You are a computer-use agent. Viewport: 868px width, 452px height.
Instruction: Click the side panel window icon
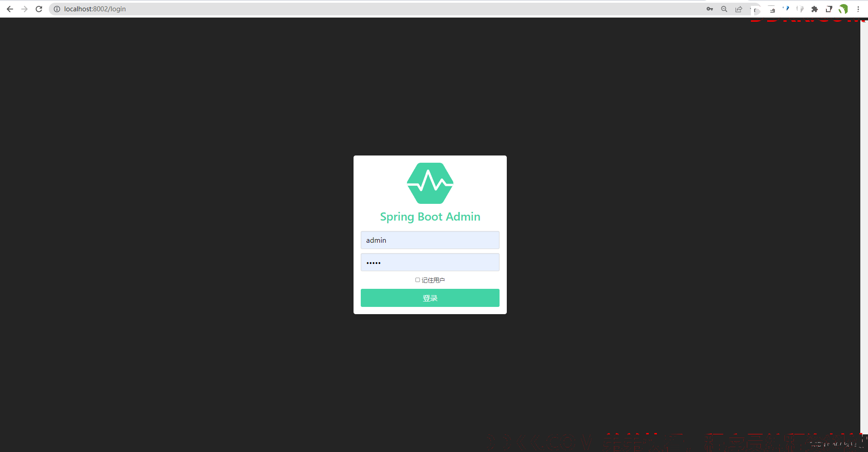point(829,9)
